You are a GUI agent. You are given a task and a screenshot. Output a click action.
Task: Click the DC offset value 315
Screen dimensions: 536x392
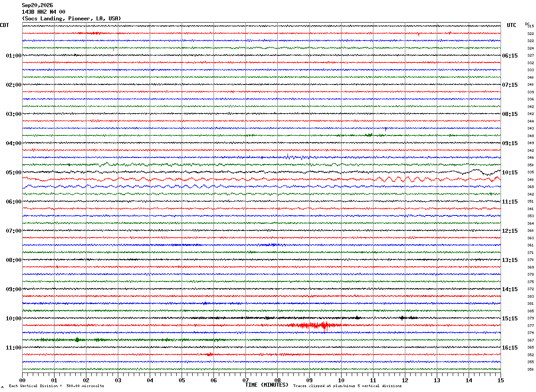[x=530, y=26]
